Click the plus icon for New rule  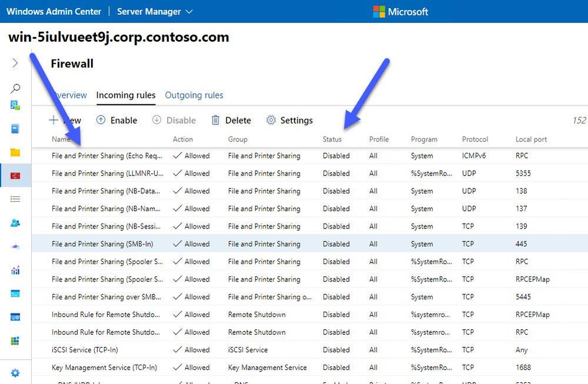click(54, 120)
